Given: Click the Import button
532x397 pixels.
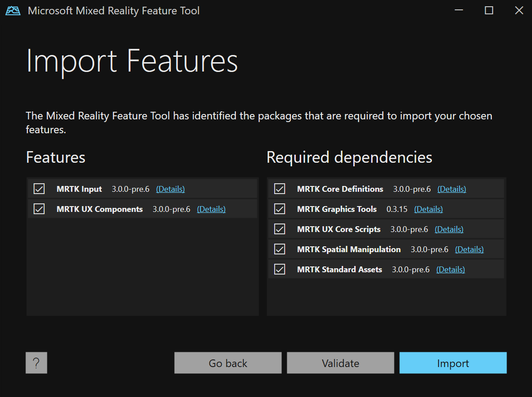Looking at the screenshot, I should click(x=452, y=363).
